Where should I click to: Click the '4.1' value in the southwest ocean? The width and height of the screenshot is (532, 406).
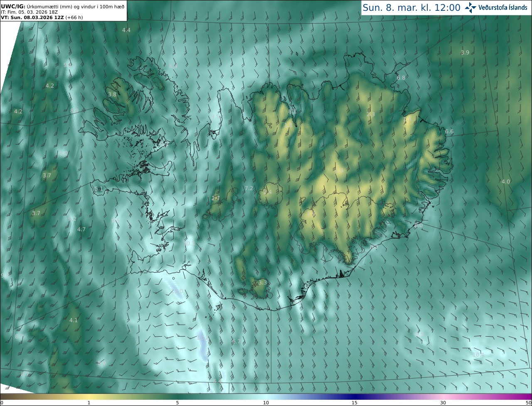click(x=74, y=320)
